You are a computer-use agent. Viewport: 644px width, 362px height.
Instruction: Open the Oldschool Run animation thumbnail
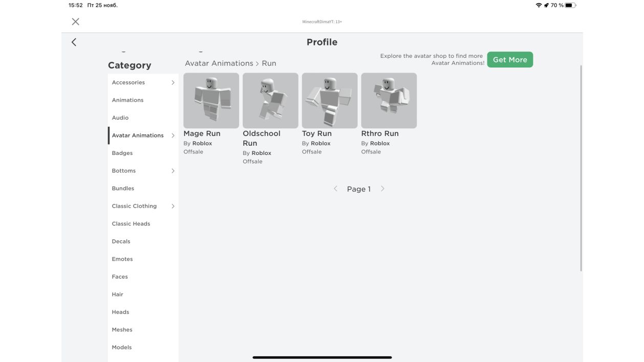(270, 100)
